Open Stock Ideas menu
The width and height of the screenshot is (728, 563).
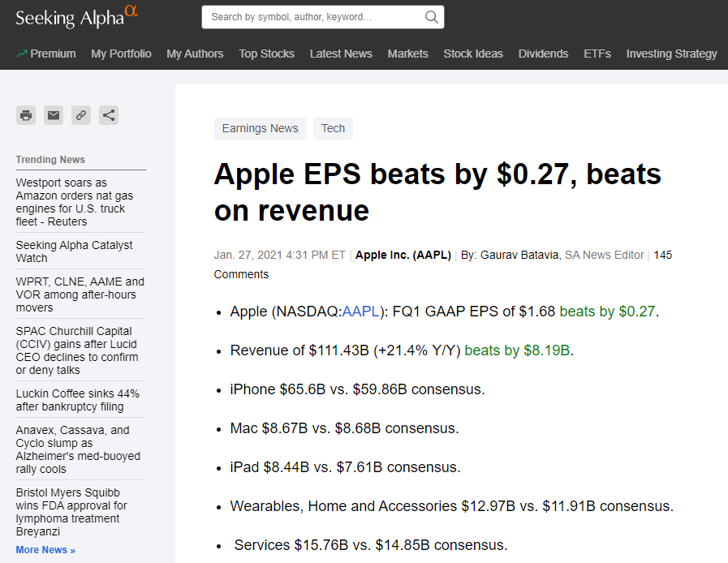coord(473,54)
